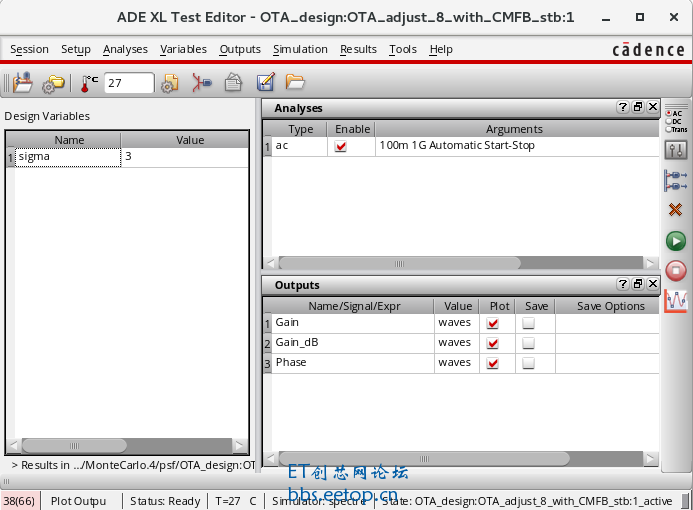Image resolution: width=693 pixels, height=510 pixels.
Task: Choose analyses AC/DC/Trans side icon
Action: click(676, 122)
